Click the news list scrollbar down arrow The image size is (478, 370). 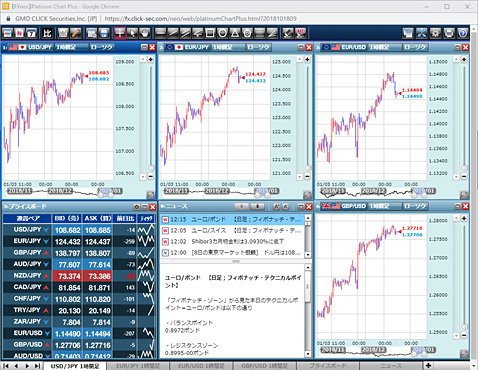coord(308,255)
